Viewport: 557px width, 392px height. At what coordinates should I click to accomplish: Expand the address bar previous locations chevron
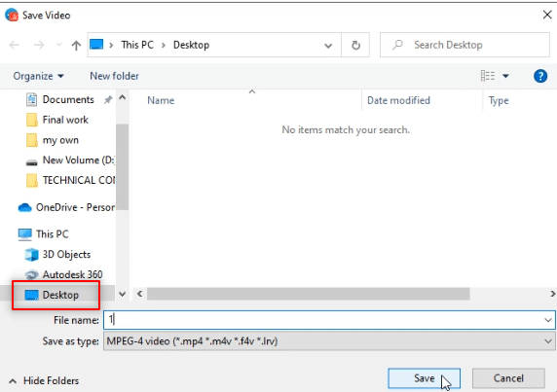click(328, 46)
